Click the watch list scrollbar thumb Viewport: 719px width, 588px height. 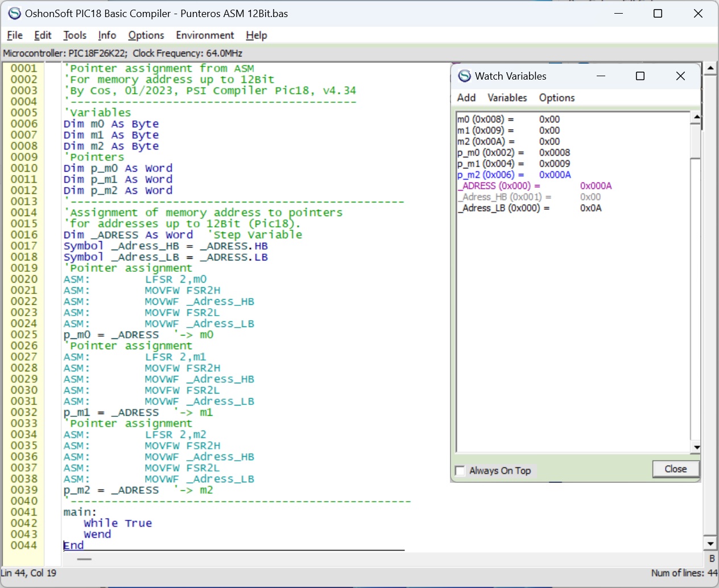(696, 141)
